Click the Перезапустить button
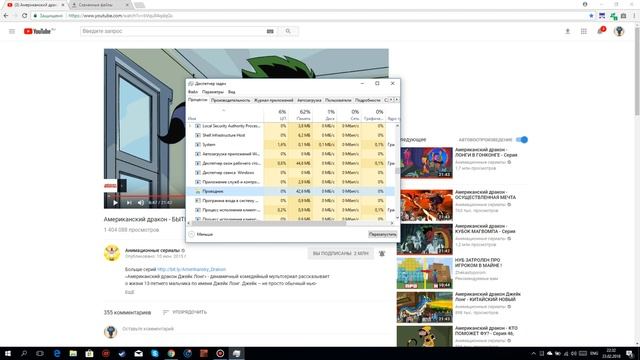Viewport: 640px width, 360px height. click(382, 234)
